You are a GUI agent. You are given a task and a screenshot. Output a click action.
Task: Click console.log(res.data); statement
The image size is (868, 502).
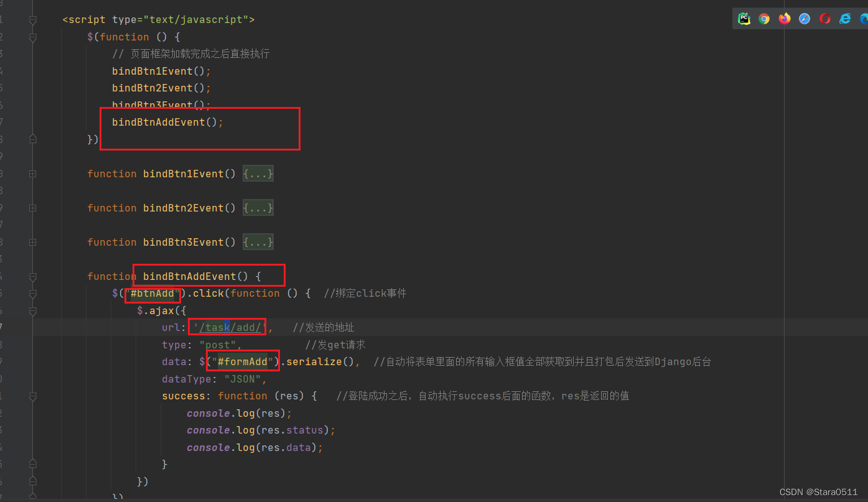click(254, 448)
